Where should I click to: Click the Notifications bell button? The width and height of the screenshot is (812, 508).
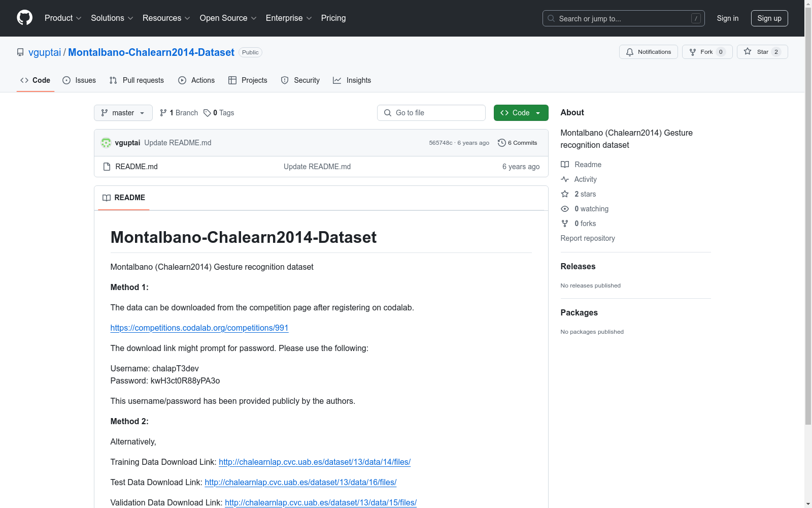[x=648, y=52]
